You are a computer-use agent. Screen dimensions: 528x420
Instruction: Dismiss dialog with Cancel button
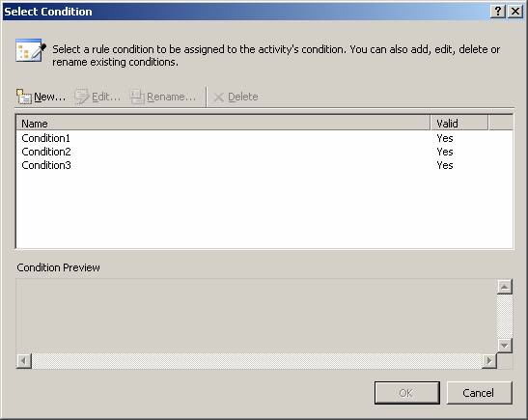point(479,393)
